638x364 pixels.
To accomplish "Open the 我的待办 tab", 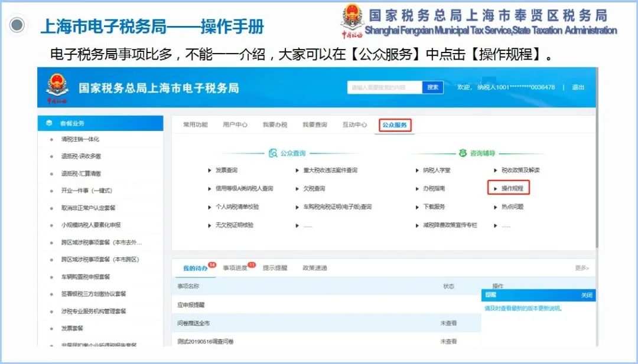I will (x=196, y=268).
